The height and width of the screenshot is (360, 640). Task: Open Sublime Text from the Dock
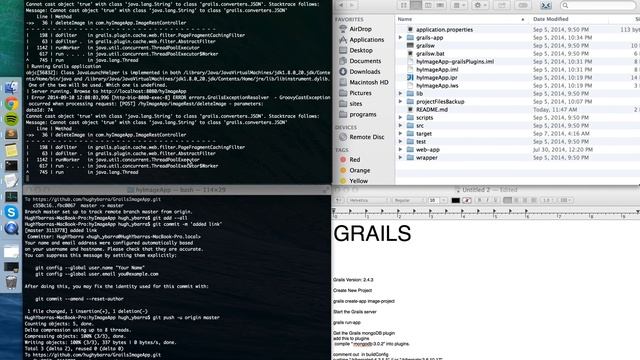(x=11, y=134)
